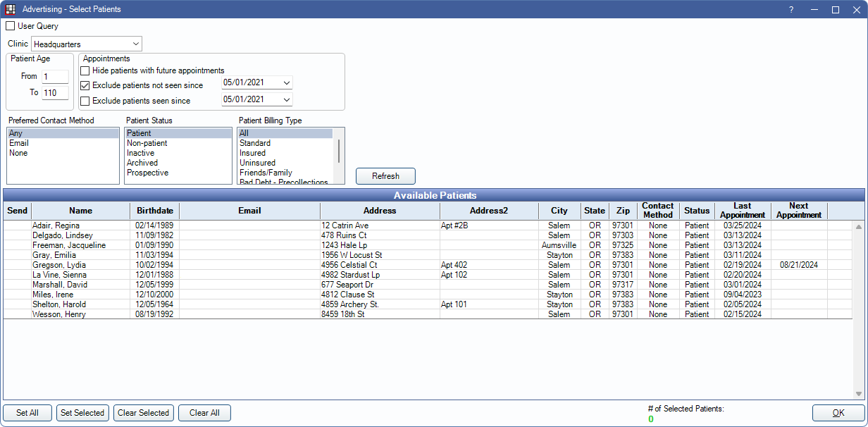
Task: Choose Insured in Patient Billing Type list
Action: pos(252,153)
